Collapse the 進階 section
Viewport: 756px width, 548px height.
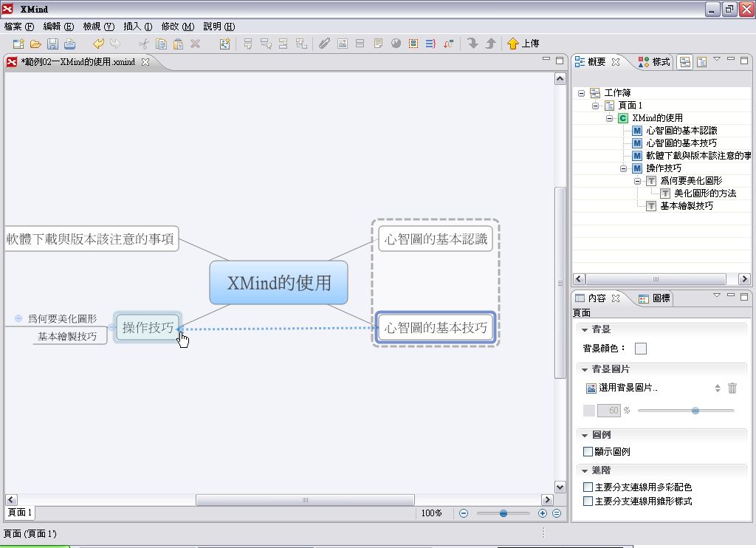coord(585,470)
